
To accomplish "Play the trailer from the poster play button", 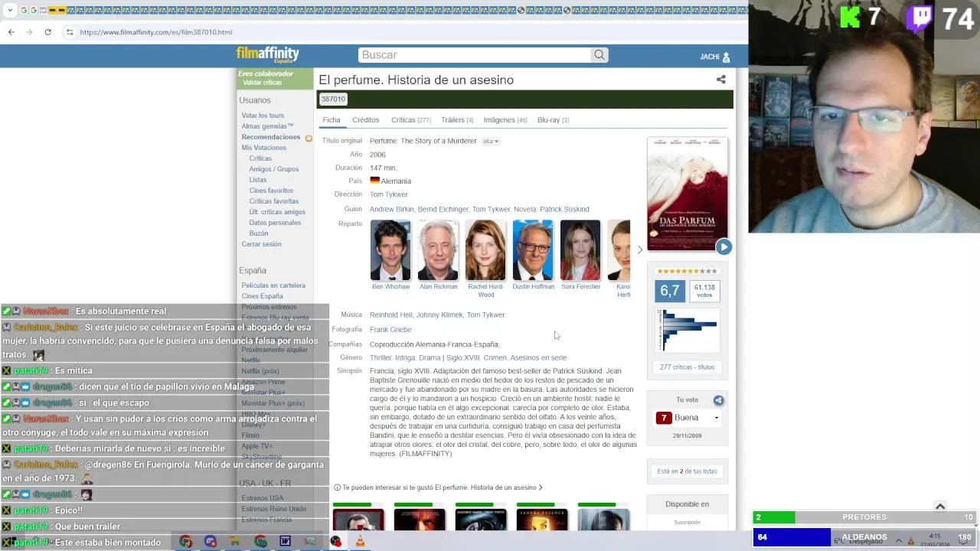I will pyautogui.click(x=724, y=246).
